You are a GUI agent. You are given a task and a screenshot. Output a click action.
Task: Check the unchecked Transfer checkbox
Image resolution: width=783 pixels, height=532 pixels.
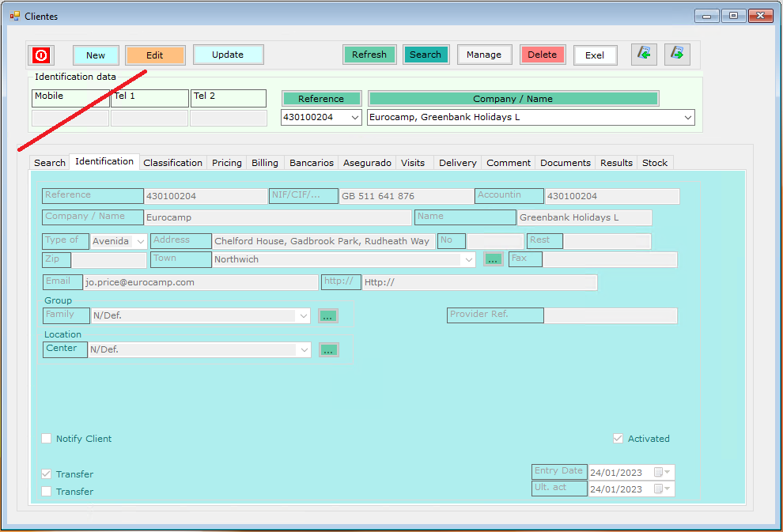[x=47, y=492]
